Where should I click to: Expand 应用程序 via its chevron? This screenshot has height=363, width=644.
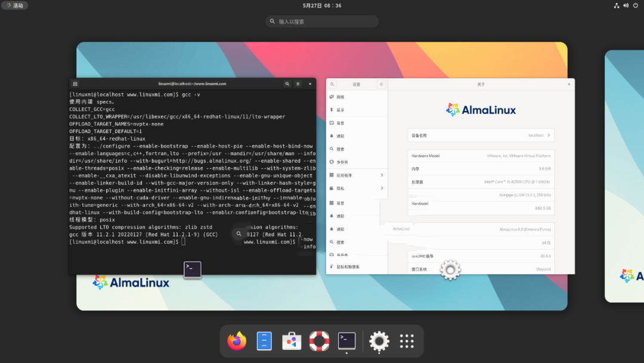click(382, 176)
